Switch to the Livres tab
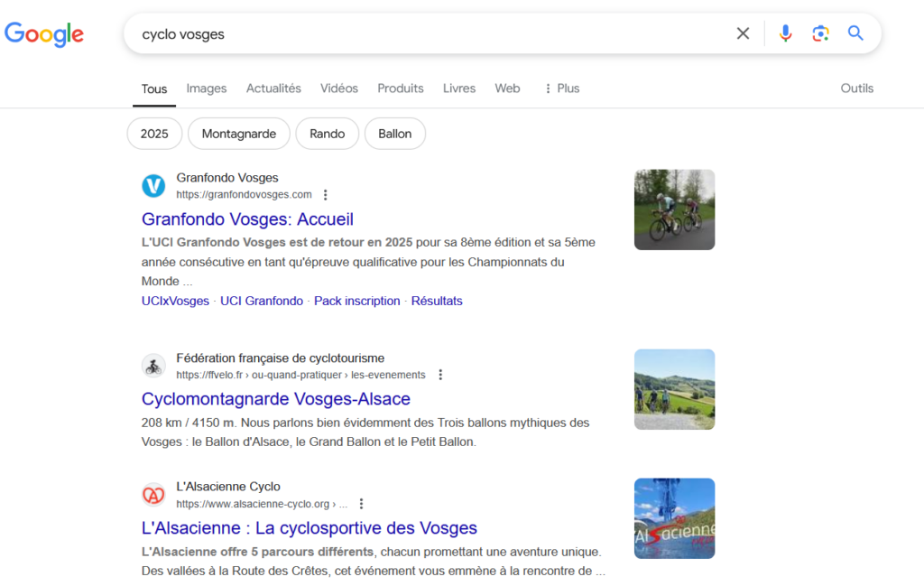This screenshot has width=924, height=586. tap(459, 88)
